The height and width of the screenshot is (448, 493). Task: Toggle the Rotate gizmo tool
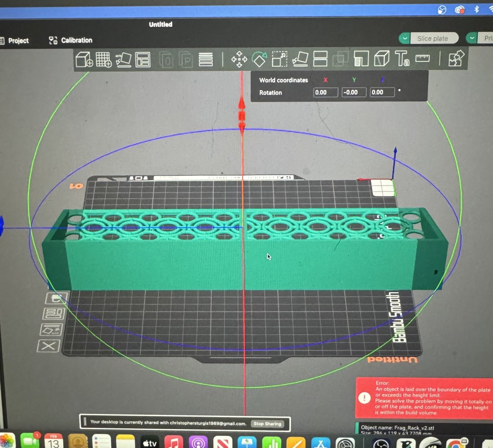click(259, 59)
